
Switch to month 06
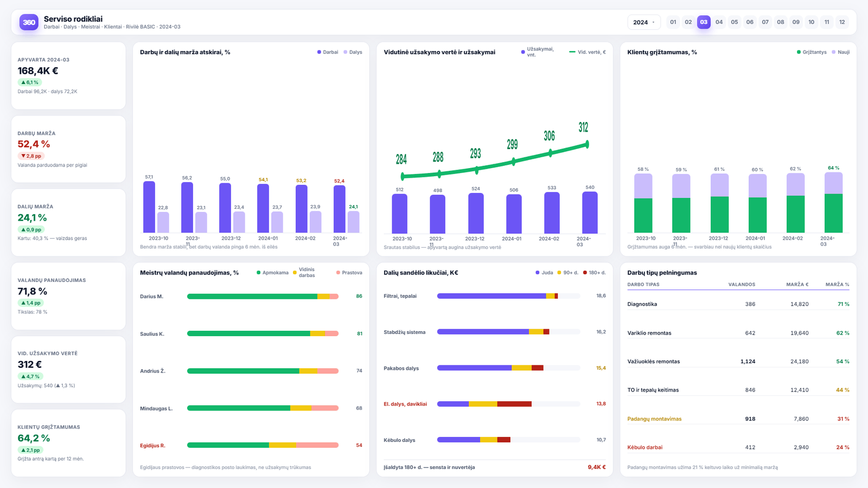click(750, 22)
